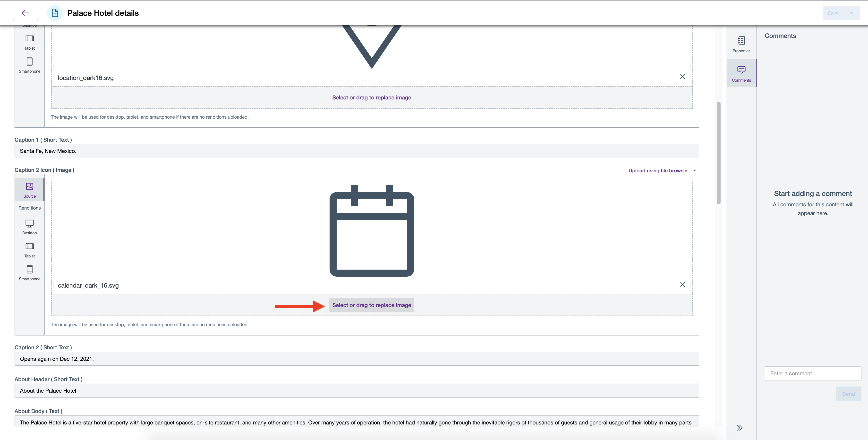Click the back arrow to exit editing
The image size is (868, 440).
(25, 13)
